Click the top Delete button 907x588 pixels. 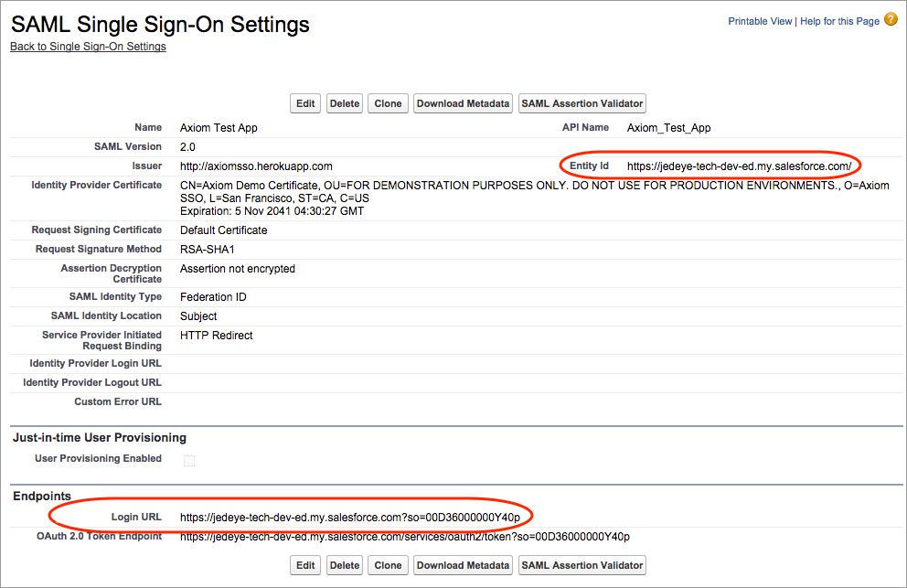coord(345,103)
